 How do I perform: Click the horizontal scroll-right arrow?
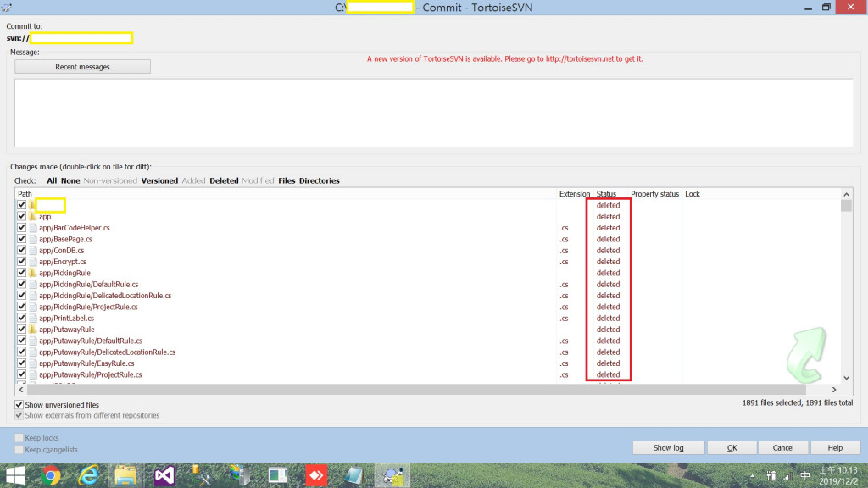[x=834, y=390]
